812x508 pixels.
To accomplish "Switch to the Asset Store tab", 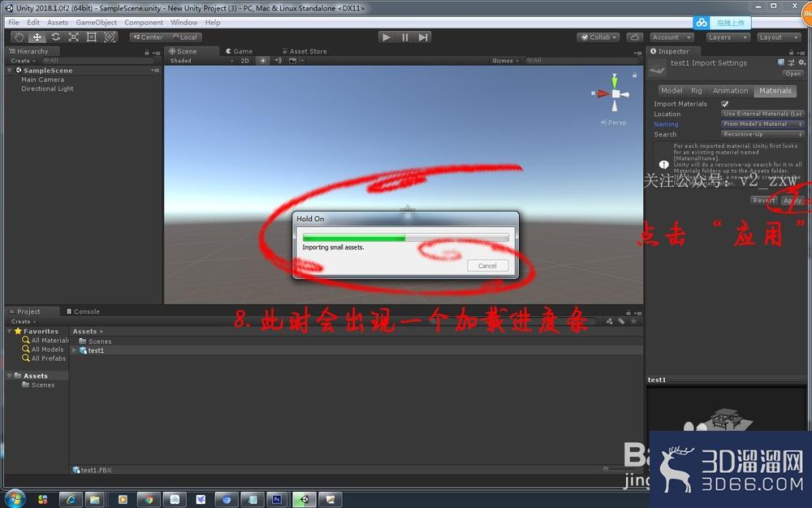I will 304,51.
